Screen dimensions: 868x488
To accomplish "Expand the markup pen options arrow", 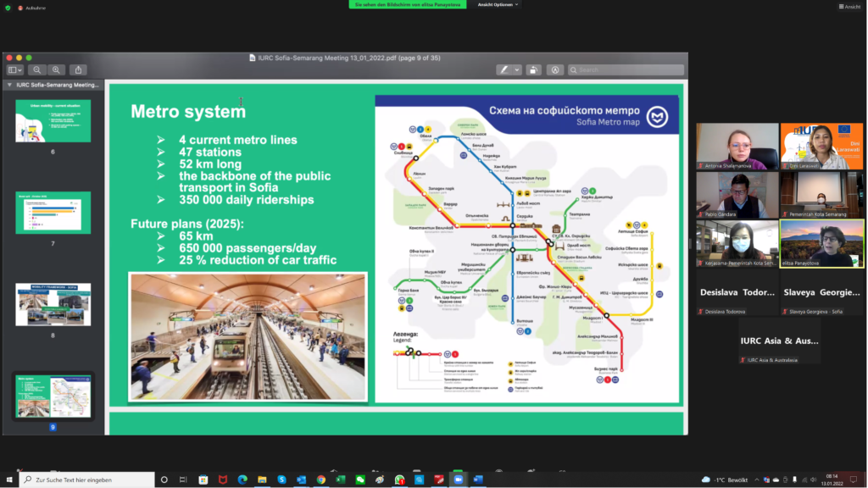I will click(x=516, y=70).
